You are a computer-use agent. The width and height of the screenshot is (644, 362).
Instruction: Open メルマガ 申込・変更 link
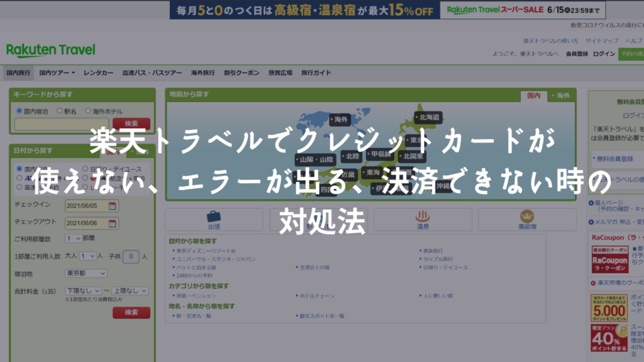pyautogui.click(x=618, y=222)
